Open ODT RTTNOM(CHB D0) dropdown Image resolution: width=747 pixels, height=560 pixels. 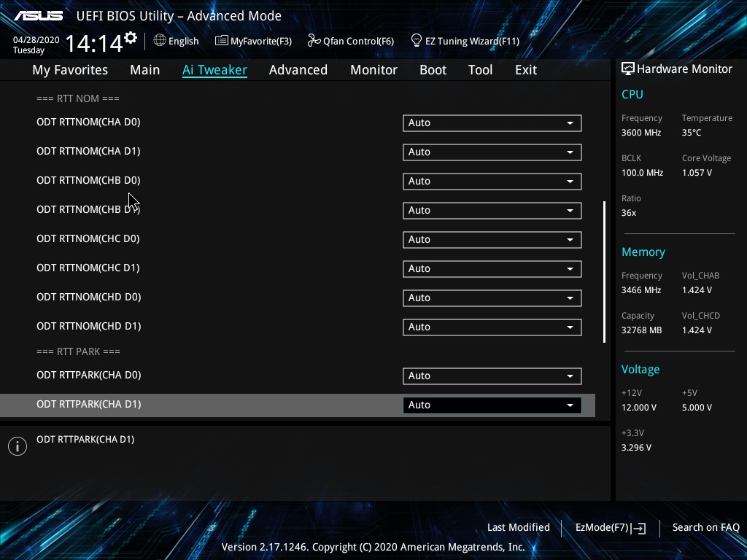point(492,181)
